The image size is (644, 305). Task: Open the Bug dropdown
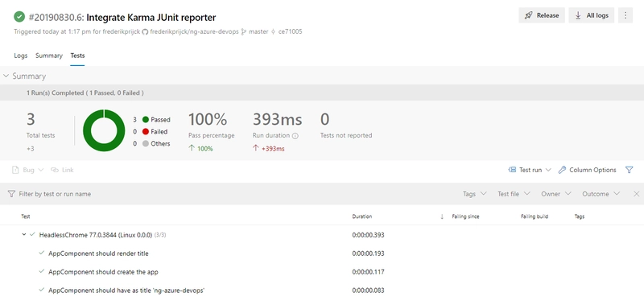pyautogui.click(x=28, y=170)
